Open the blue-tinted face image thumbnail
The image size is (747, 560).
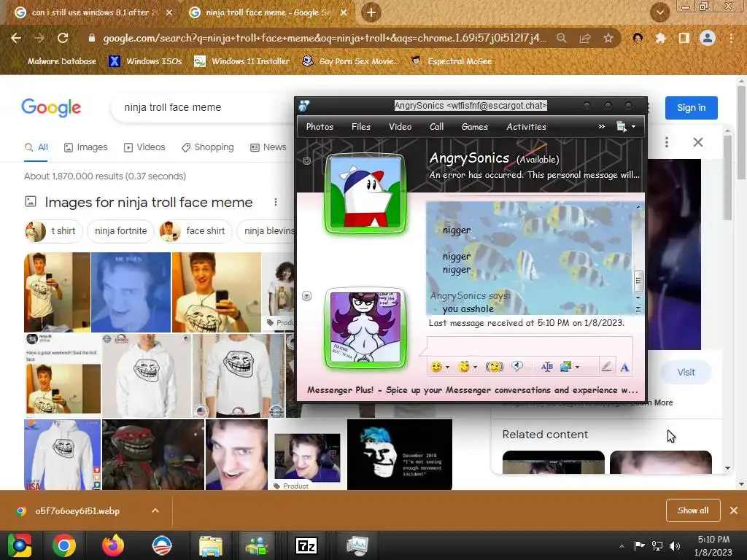131,292
